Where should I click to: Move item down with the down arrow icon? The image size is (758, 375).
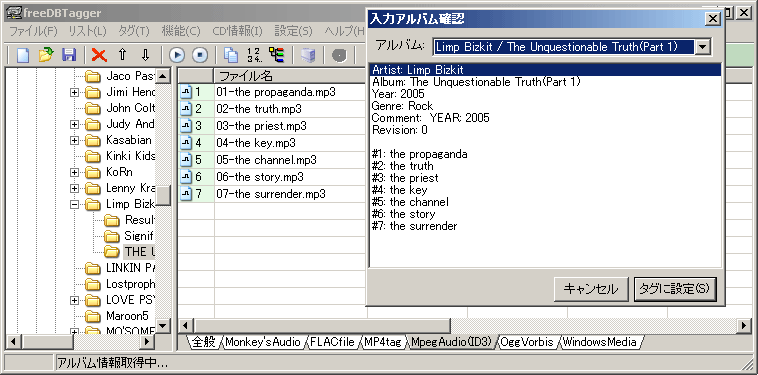145,55
